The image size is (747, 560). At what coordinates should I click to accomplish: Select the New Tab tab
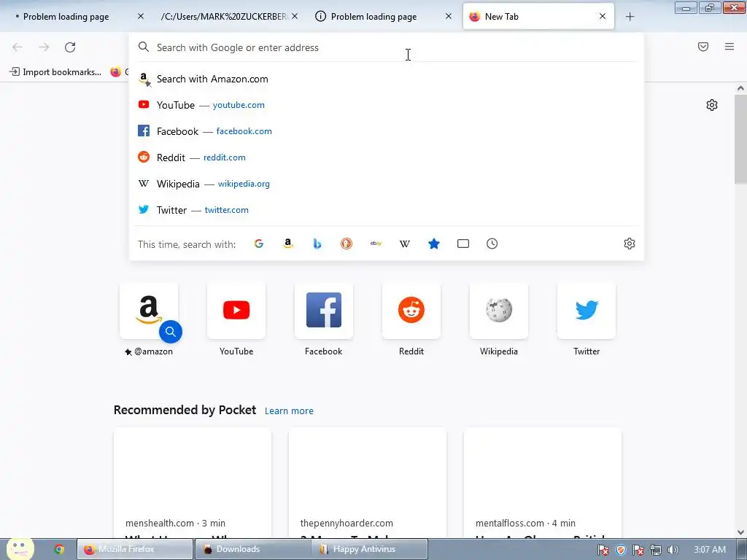pyautogui.click(x=538, y=17)
